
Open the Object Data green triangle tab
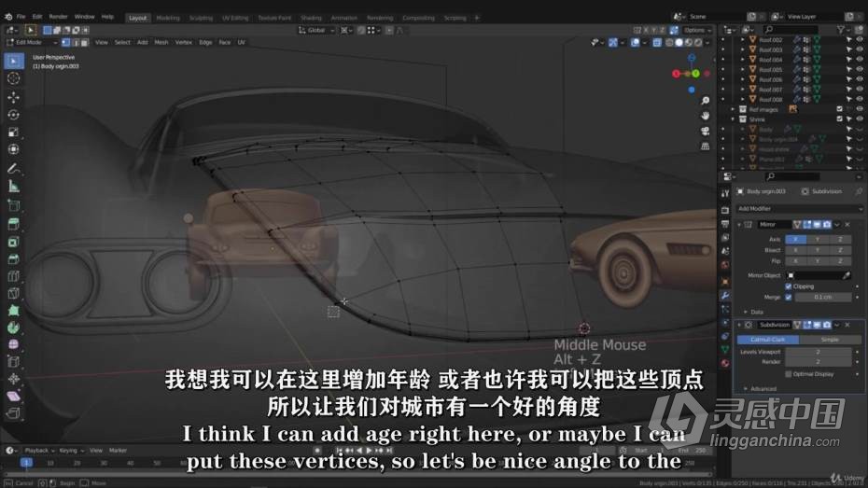tap(725, 350)
